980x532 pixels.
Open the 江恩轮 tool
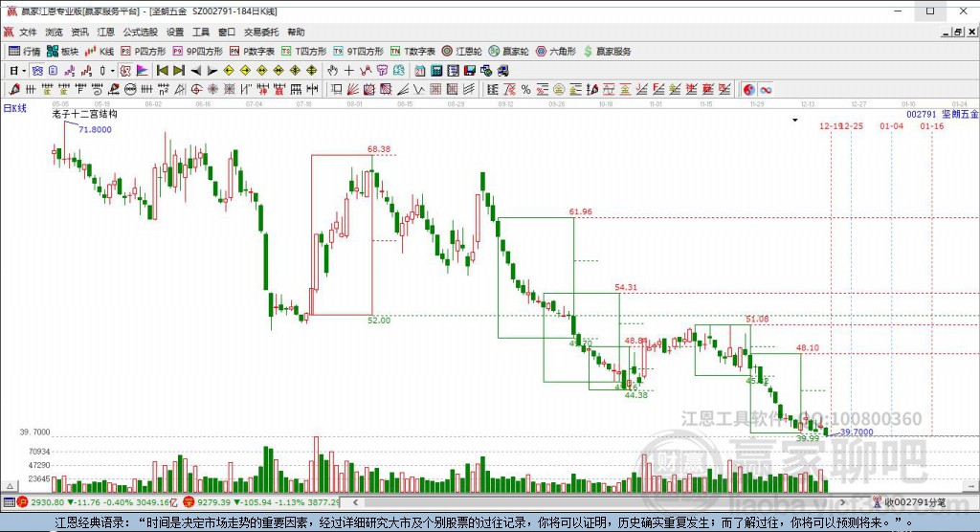pos(462,52)
